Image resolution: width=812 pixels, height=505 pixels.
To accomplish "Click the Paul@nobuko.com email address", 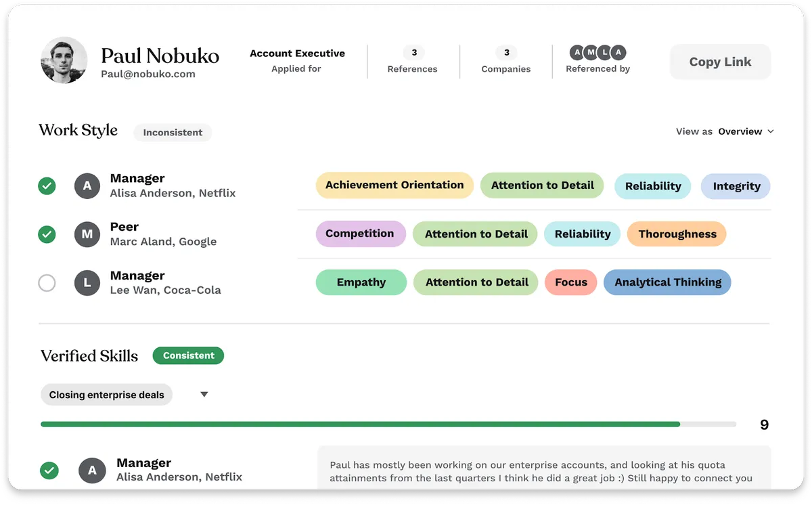I will point(148,74).
